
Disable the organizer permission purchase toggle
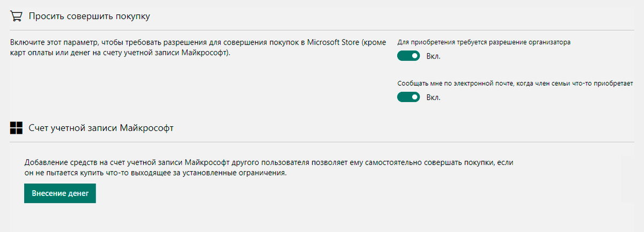pyautogui.click(x=408, y=55)
